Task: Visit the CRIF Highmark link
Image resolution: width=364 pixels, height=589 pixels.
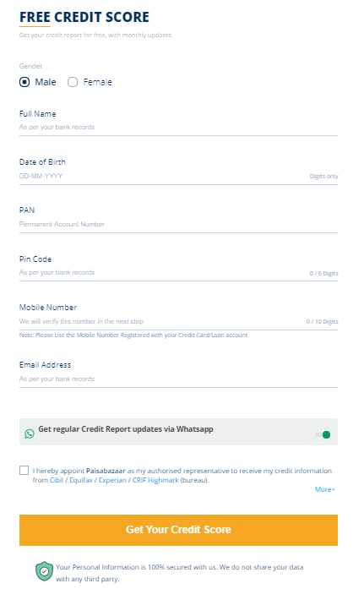Action: [x=155, y=480]
